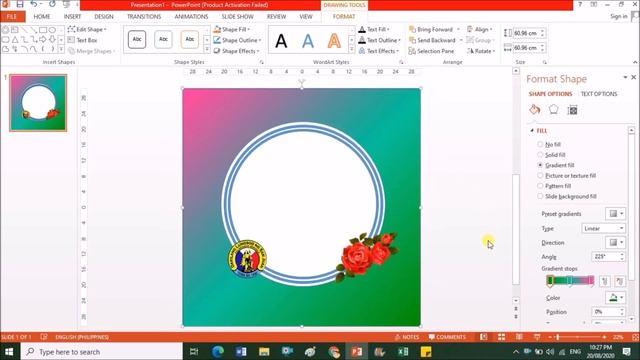Open Shape Effects dropdown
This screenshot has height=360, width=640.
point(236,51)
